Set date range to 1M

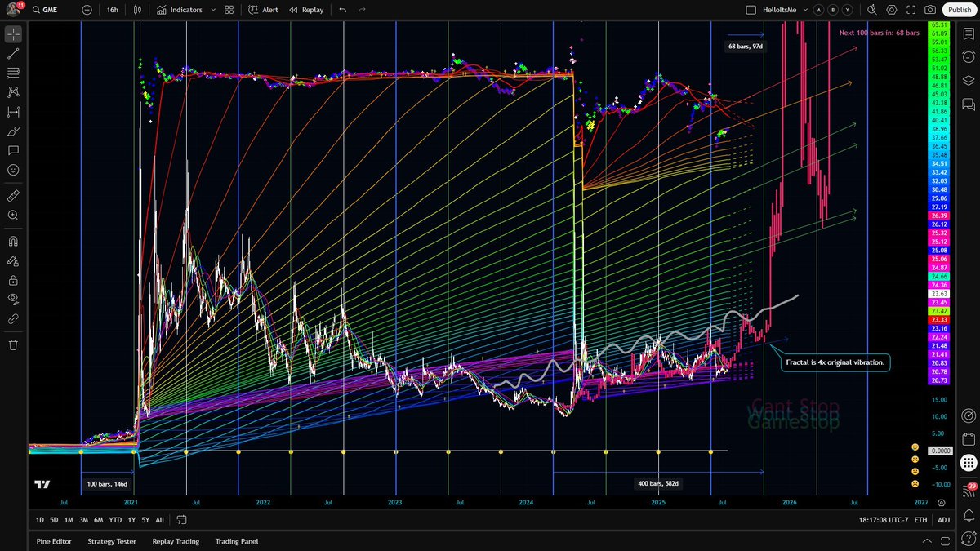pyautogui.click(x=69, y=520)
